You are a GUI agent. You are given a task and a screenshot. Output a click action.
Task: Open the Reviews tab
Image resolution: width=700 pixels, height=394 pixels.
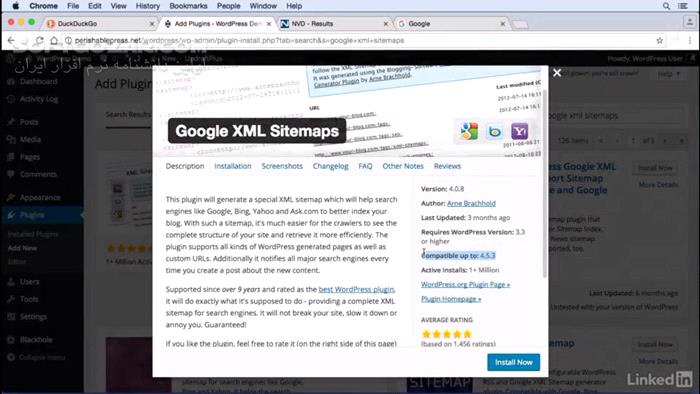pyautogui.click(x=447, y=166)
